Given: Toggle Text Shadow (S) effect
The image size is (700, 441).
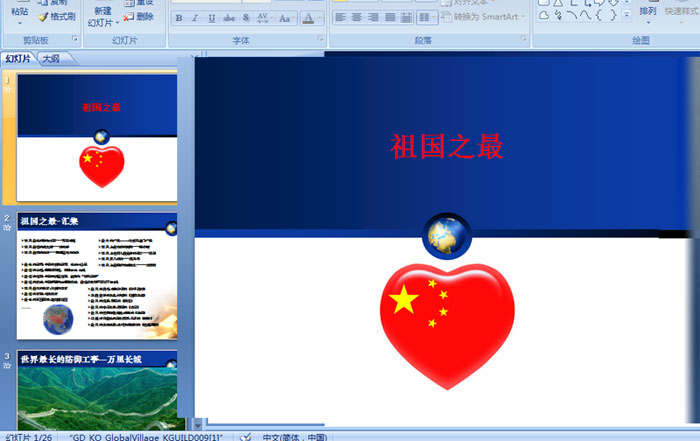Looking at the screenshot, I should coord(246,18).
